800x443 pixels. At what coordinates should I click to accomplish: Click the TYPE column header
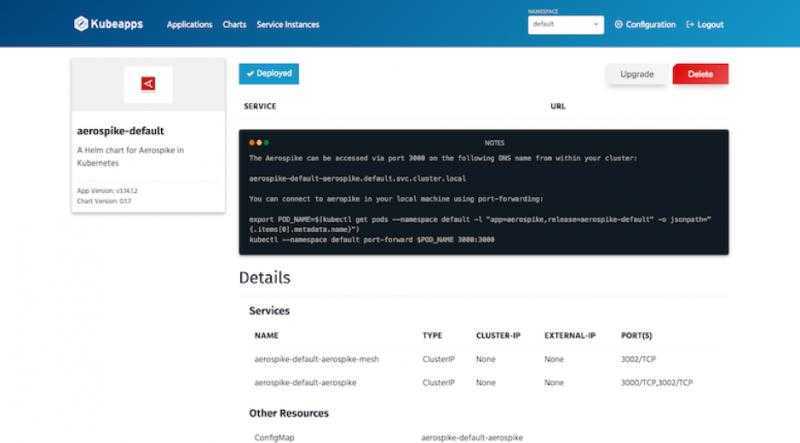click(432, 335)
